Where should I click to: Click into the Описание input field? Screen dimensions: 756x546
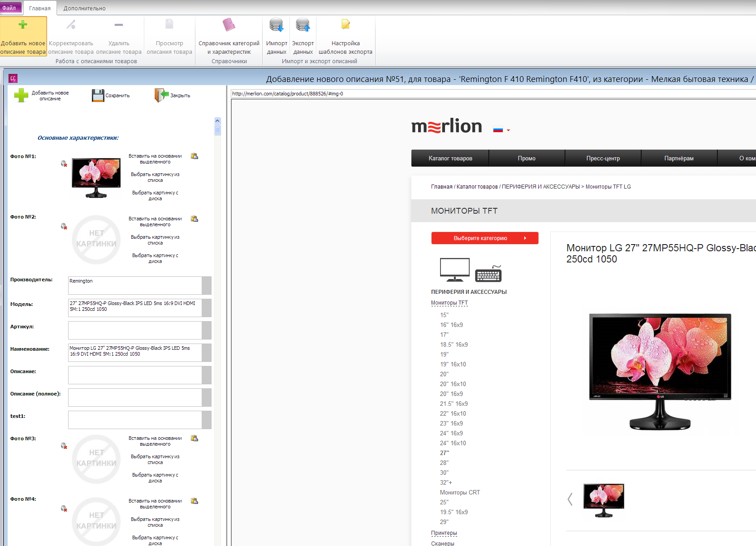pyautogui.click(x=135, y=375)
